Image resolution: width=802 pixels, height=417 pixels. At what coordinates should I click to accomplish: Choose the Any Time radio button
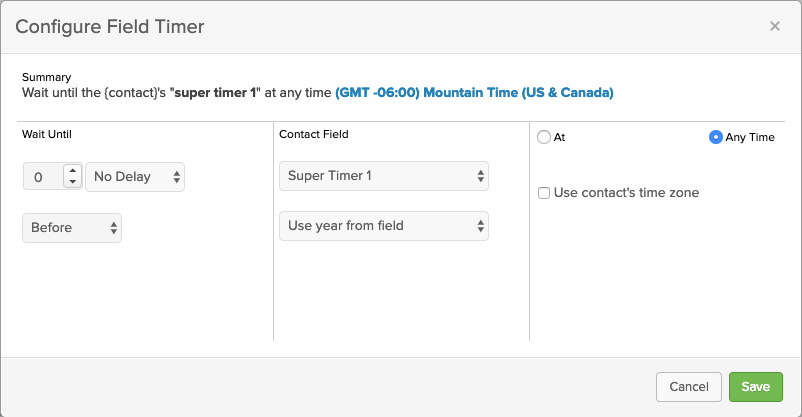tap(715, 138)
